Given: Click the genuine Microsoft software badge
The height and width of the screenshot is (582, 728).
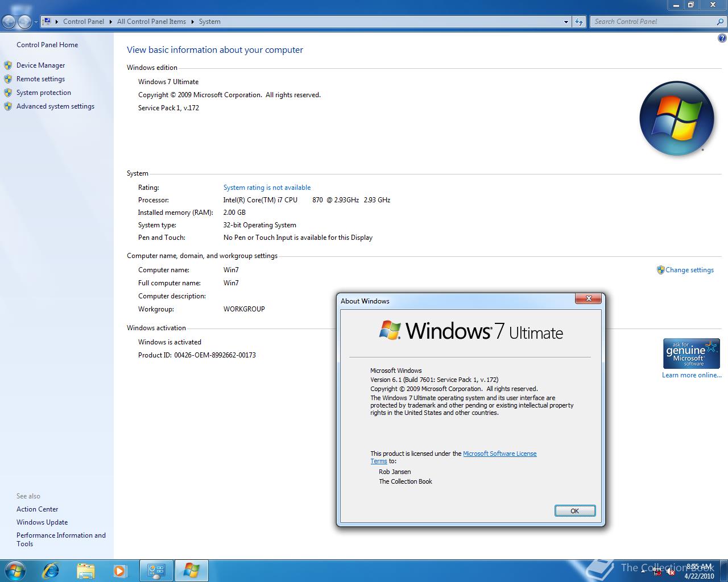Looking at the screenshot, I should (x=690, y=353).
